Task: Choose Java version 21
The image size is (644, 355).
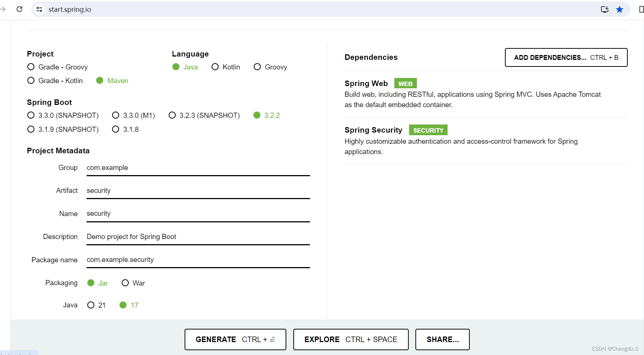Action: point(97,305)
